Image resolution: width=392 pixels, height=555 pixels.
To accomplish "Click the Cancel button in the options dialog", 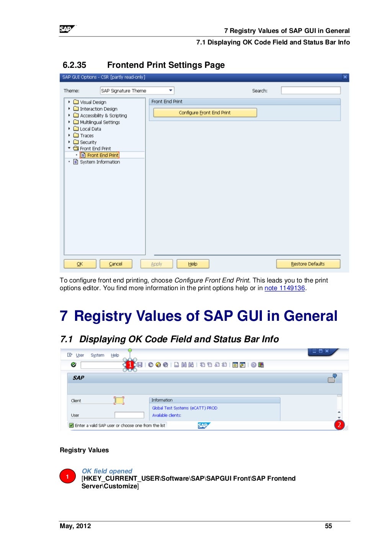I will coord(116,264).
